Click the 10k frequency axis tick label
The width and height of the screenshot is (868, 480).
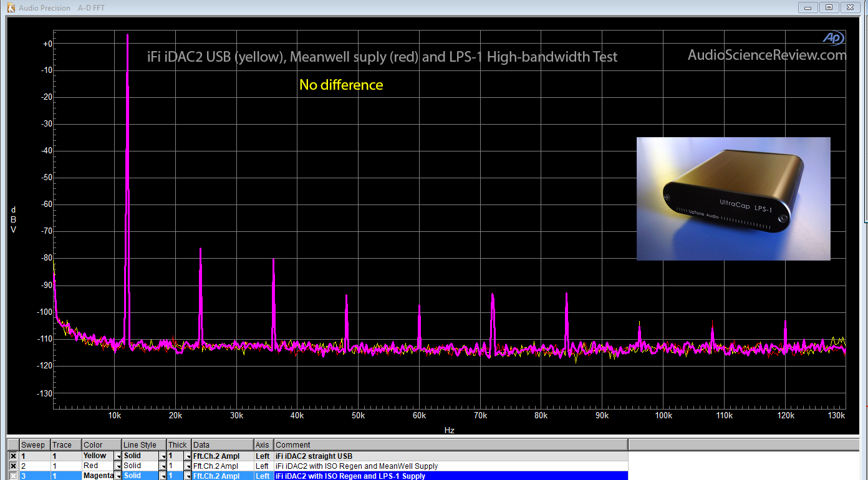114,416
